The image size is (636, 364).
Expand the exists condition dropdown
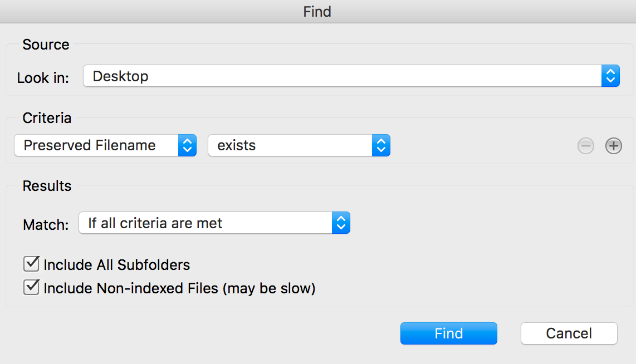point(290,146)
